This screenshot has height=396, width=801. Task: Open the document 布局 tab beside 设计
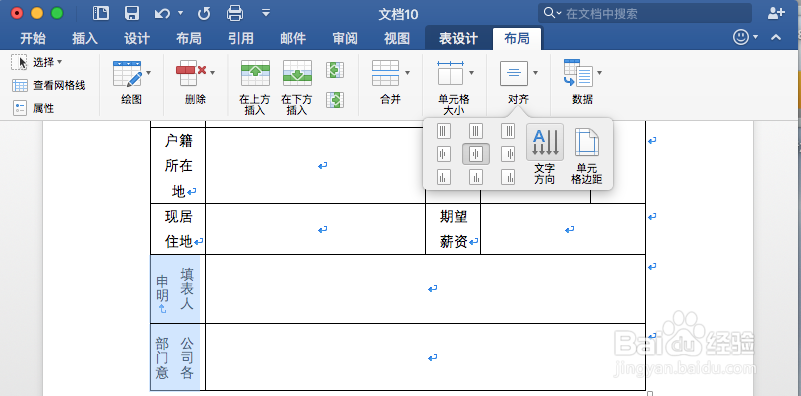click(x=189, y=38)
